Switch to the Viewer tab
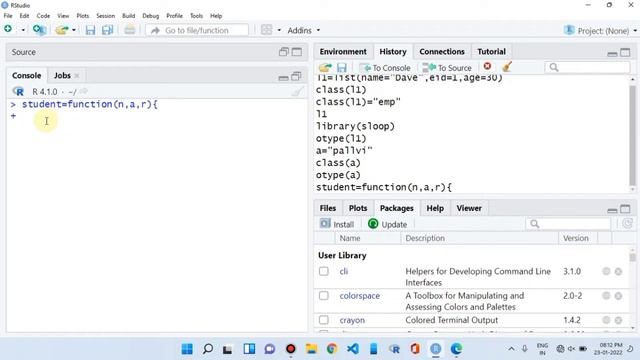 tap(469, 208)
